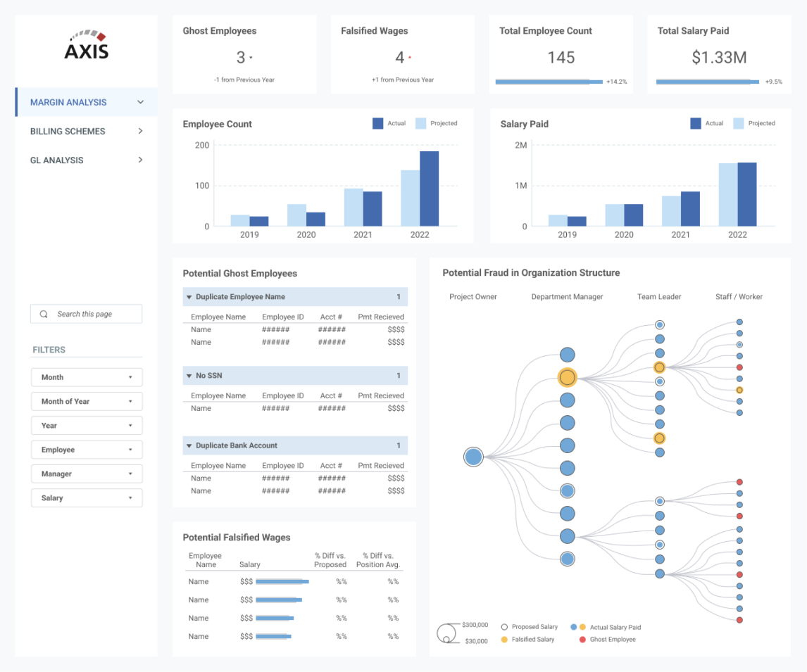Open the Billing Schemes menu item
Viewport: 807px width, 672px height.
click(87, 131)
